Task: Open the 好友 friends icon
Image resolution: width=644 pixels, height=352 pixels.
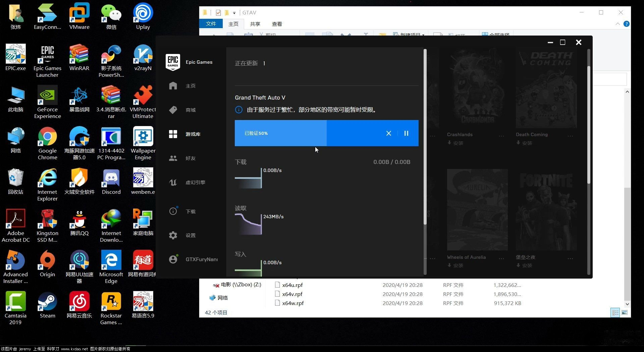Action: point(173,158)
